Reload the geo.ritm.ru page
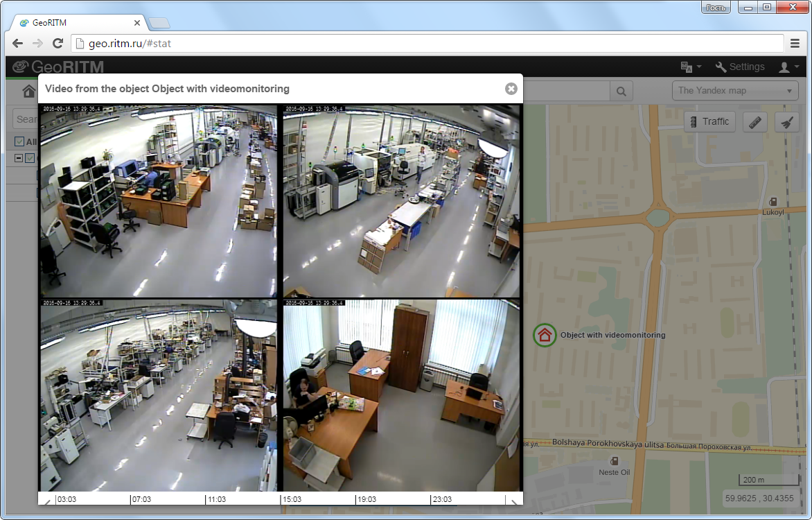 (58, 44)
